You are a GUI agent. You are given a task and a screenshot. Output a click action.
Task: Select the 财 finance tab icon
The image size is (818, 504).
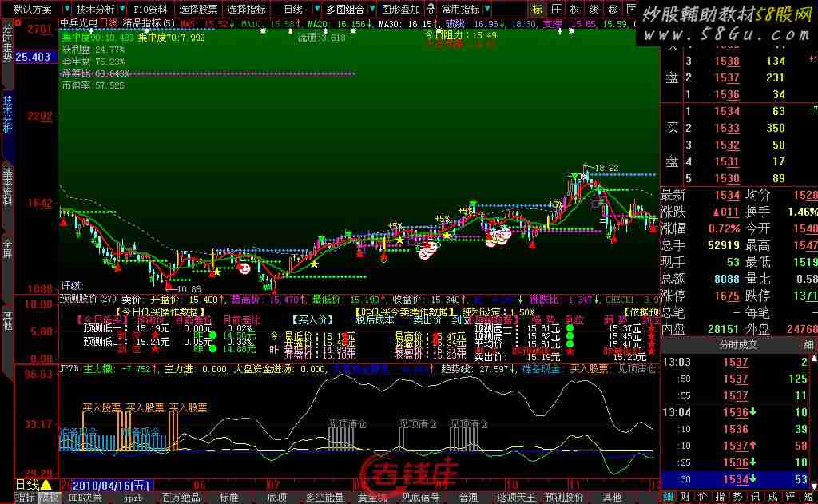click(x=685, y=498)
